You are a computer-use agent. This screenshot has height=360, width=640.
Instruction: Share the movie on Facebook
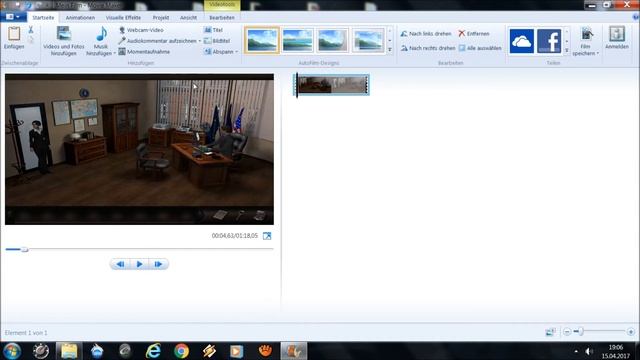point(549,41)
